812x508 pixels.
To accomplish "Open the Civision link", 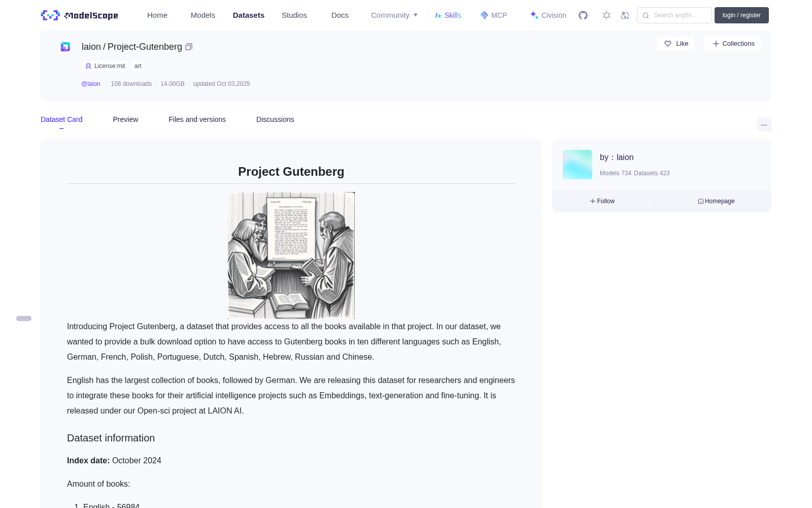I will tap(548, 15).
